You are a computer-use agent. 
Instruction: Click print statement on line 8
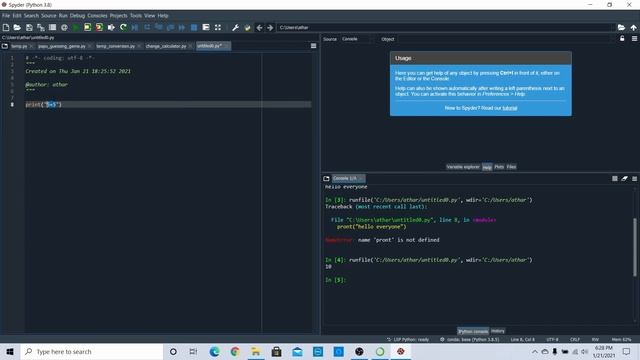coord(43,104)
